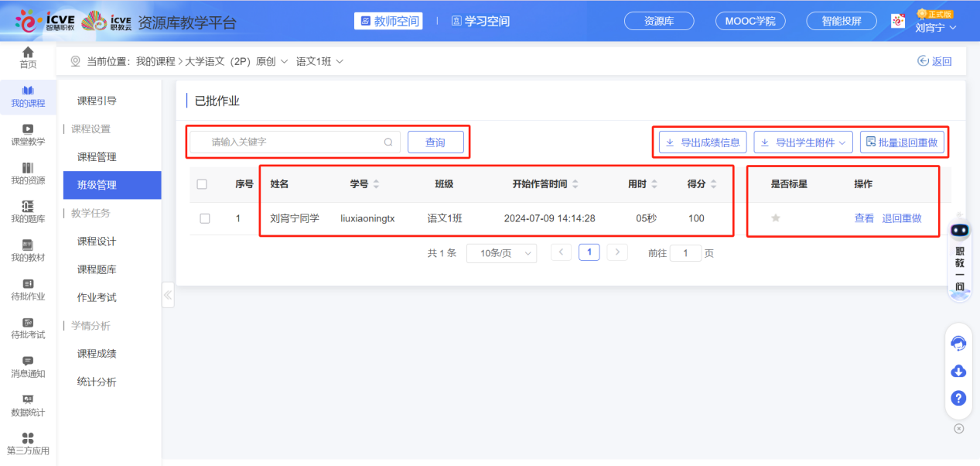The image size is (980, 466).
Task: Open 待批作业 in the left sidebar
Action: point(28,290)
